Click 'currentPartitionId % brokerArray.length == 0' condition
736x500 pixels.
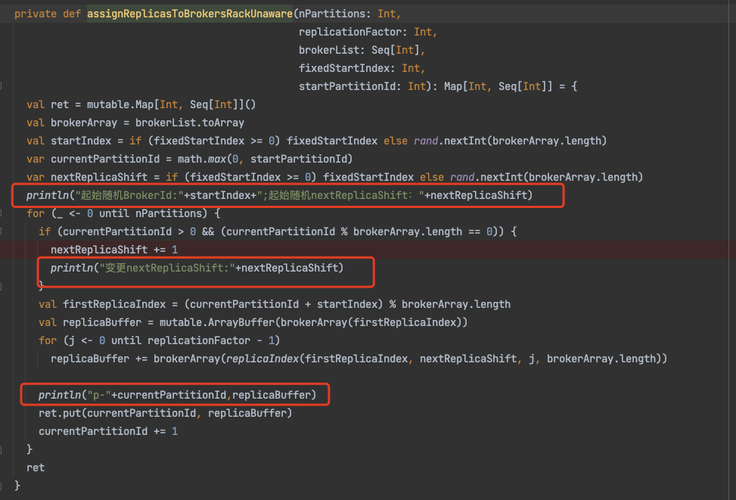(359, 231)
